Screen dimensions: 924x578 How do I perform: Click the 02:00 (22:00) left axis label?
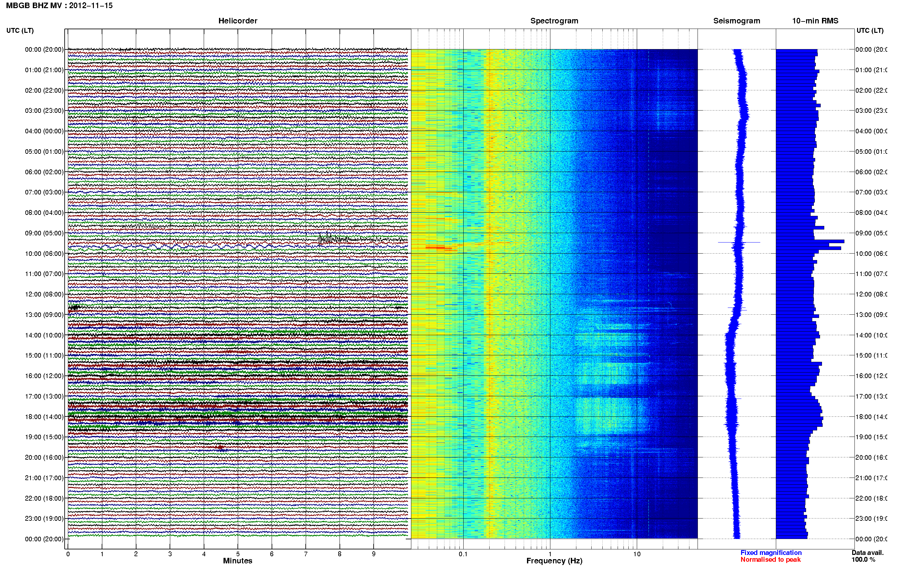pos(44,90)
